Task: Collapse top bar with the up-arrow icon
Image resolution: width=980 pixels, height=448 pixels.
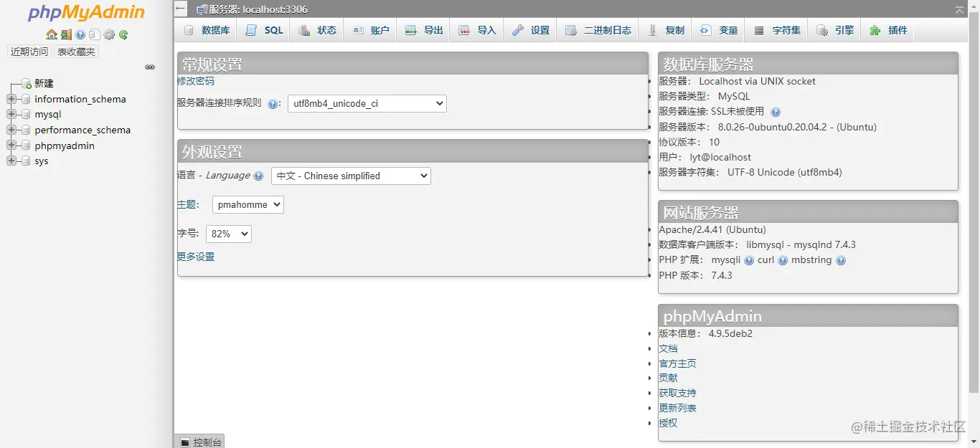Action: 960,10
